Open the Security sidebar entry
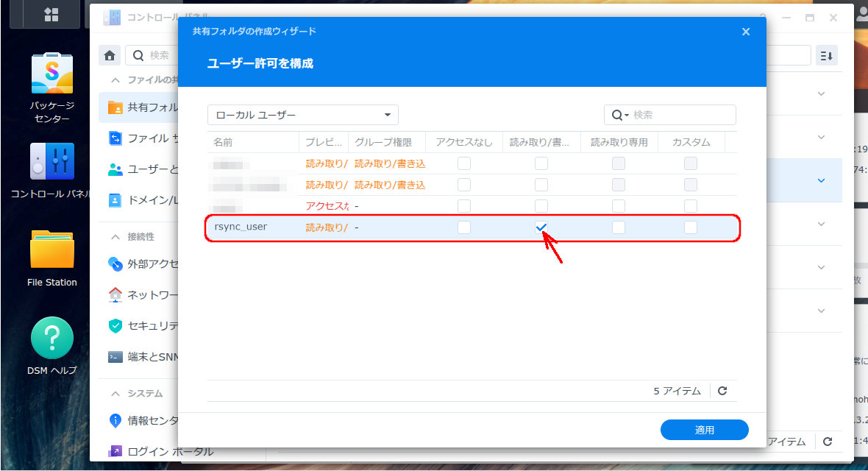 tap(140, 326)
